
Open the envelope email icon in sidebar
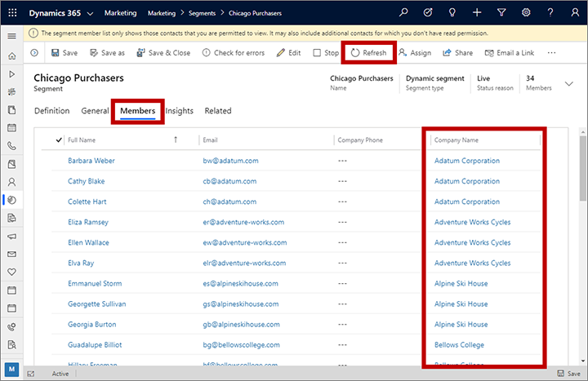12,254
